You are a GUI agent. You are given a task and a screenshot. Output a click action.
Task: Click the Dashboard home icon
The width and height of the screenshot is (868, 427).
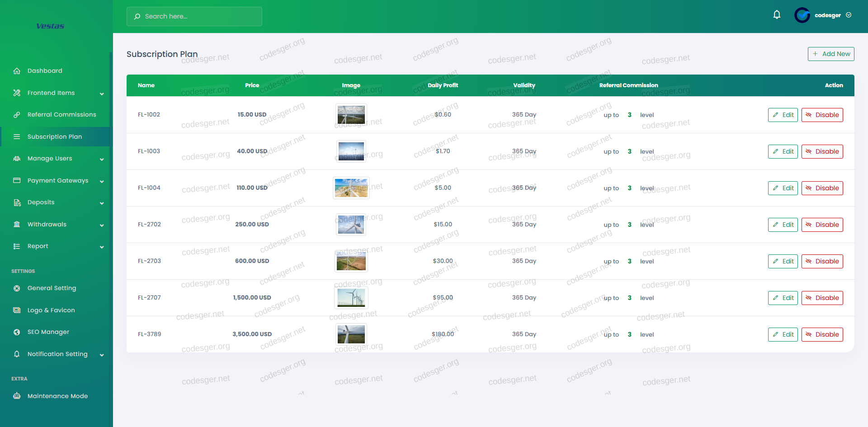(x=17, y=71)
